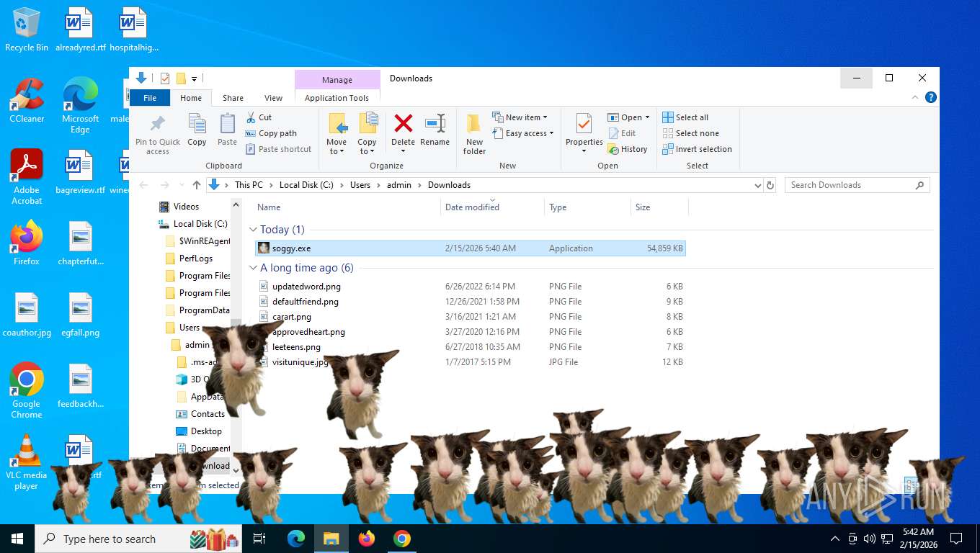Click Invert selection in the ribbon

coord(697,149)
